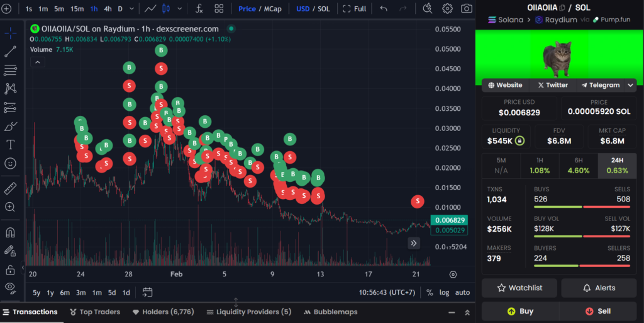
Task: Toggle stay in drawing mode
Action: (10, 251)
